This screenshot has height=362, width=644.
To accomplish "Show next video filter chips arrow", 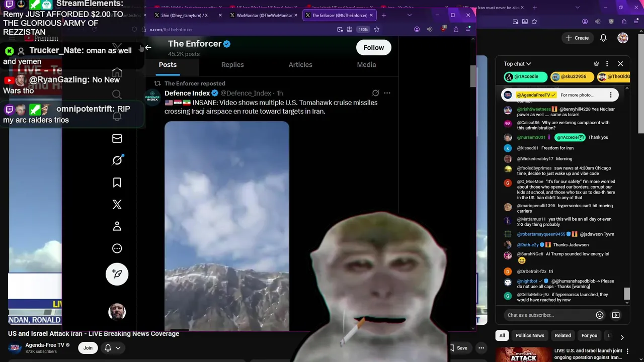I will pos(622,337).
